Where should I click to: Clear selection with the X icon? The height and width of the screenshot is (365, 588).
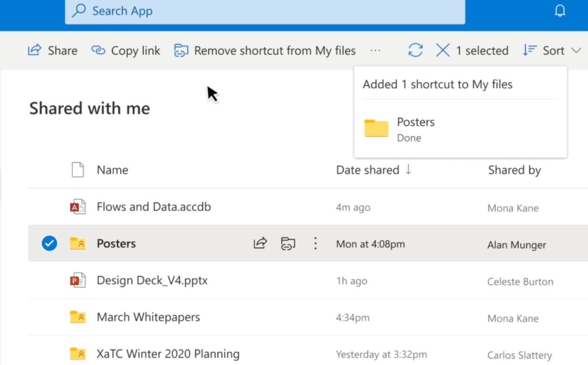(443, 51)
